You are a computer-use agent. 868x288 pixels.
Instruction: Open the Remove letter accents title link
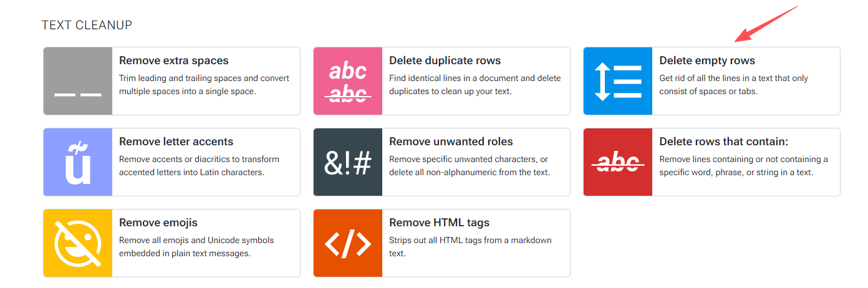coord(176,142)
